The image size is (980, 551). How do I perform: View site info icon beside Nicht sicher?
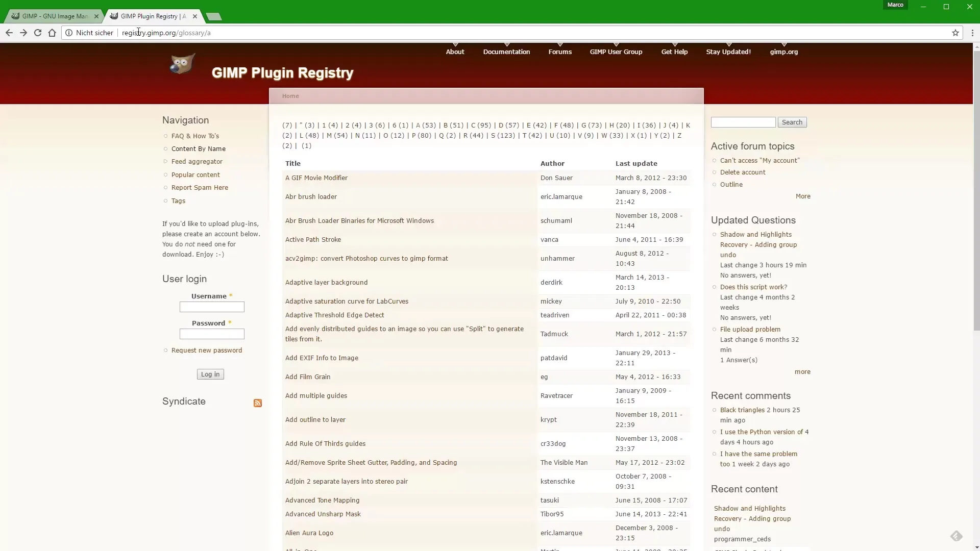[69, 33]
